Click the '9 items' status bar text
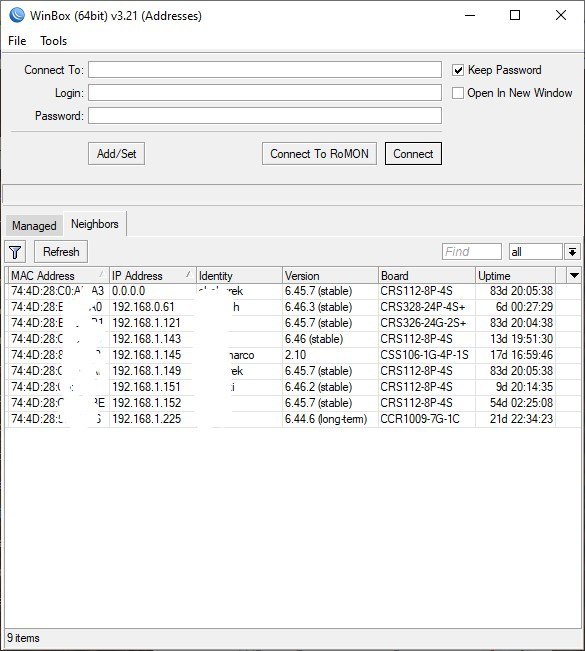Screen dimensions: 585x651 [23, 638]
